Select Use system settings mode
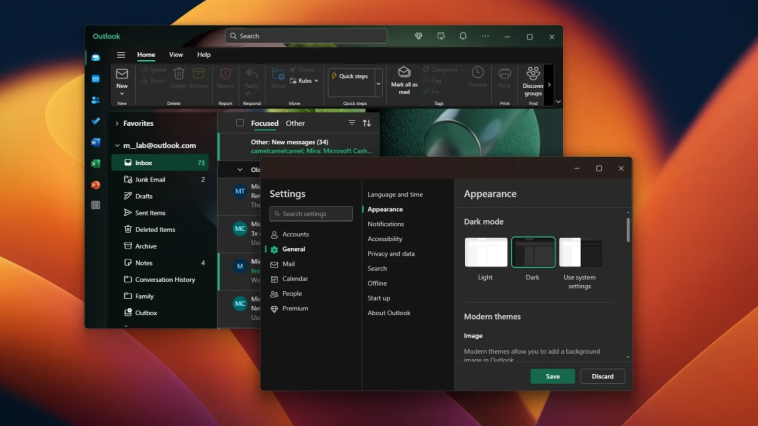This screenshot has height=426, width=758. click(580, 252)
